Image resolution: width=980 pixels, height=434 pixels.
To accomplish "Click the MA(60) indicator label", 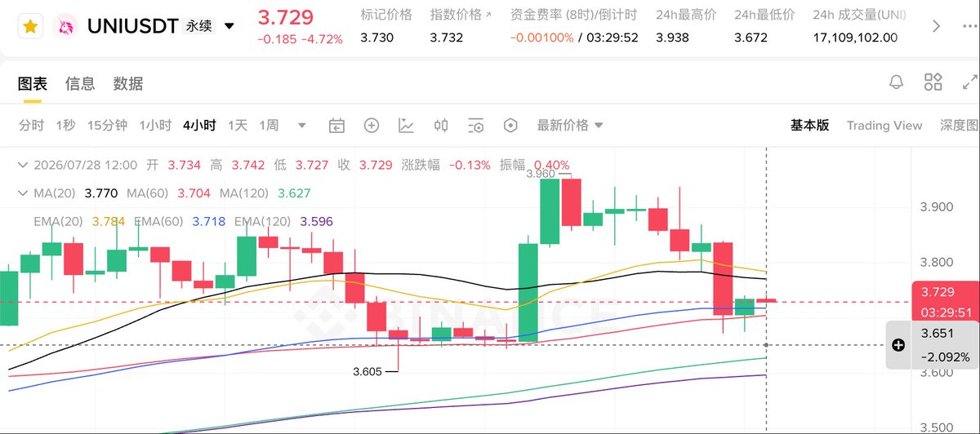I will click(x=149, y=193).
